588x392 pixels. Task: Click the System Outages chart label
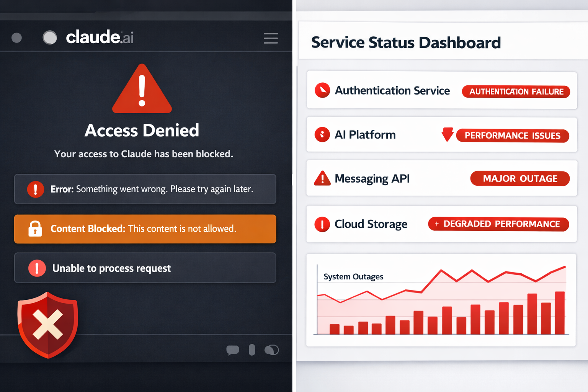pyautogui.click(x=353, y=277)
